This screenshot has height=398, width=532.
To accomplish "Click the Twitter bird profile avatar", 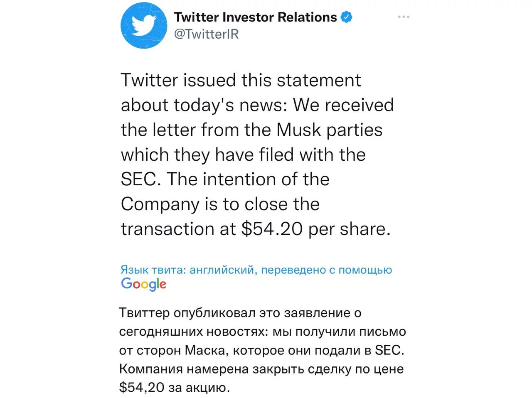I will (x=141, y=26).
